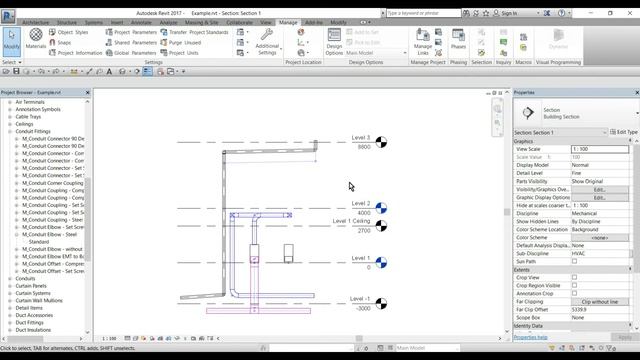The image size is (640, 360).
Task: Click Edit for Visibility/Graphics Overrides
Action: (x=600, y=189)
